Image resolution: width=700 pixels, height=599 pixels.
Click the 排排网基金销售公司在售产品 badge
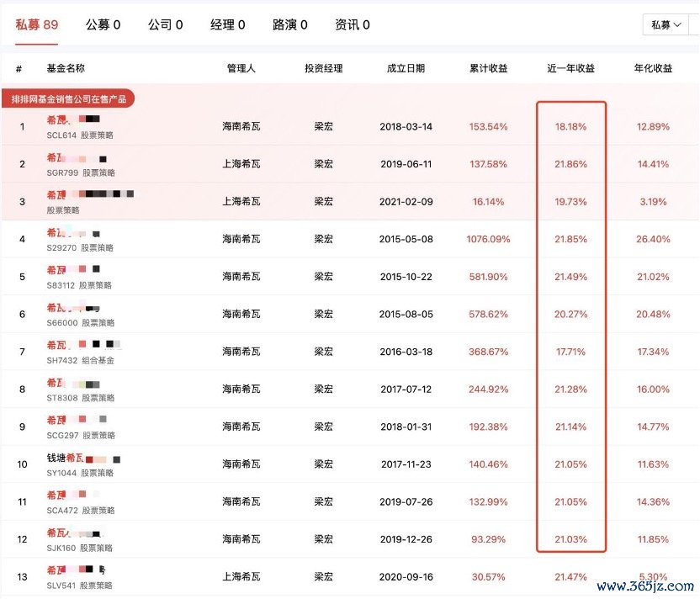69,100
